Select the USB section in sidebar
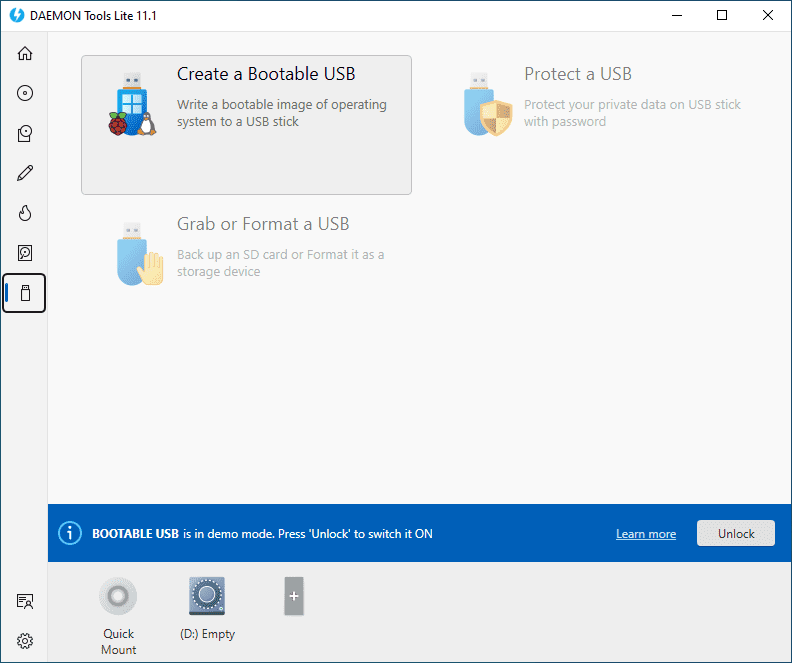Screen dimensions: 792x663 tap(25, 293)
